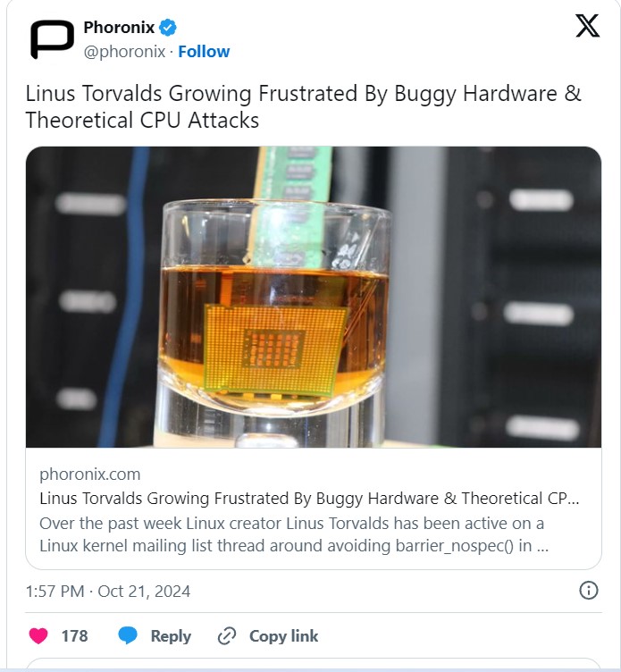Click the 178 likes count

(x=74, y=636)
